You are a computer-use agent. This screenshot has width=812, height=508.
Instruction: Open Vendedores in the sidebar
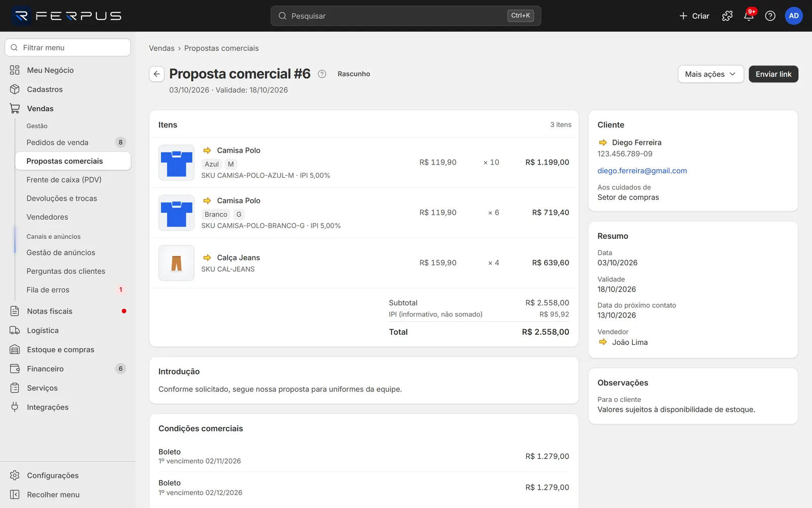tap(73, 217)
